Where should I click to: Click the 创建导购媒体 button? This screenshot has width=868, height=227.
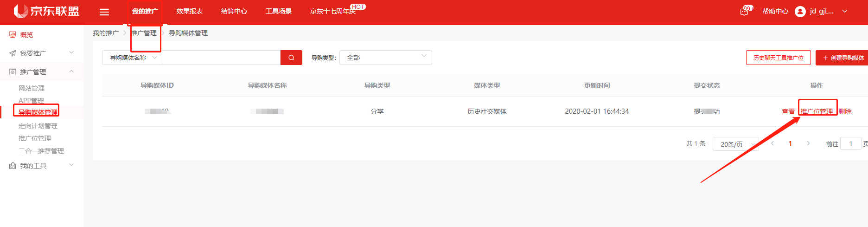click(842, 58)
